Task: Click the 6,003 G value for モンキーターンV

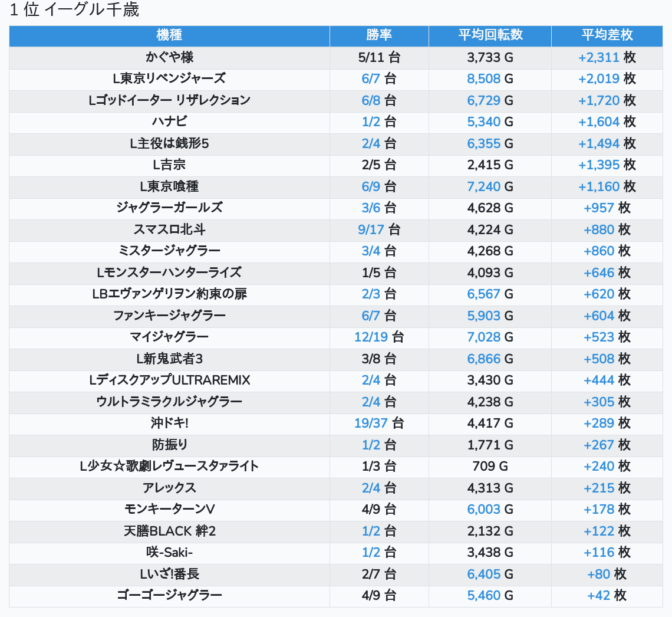Action: click(484, 510)
